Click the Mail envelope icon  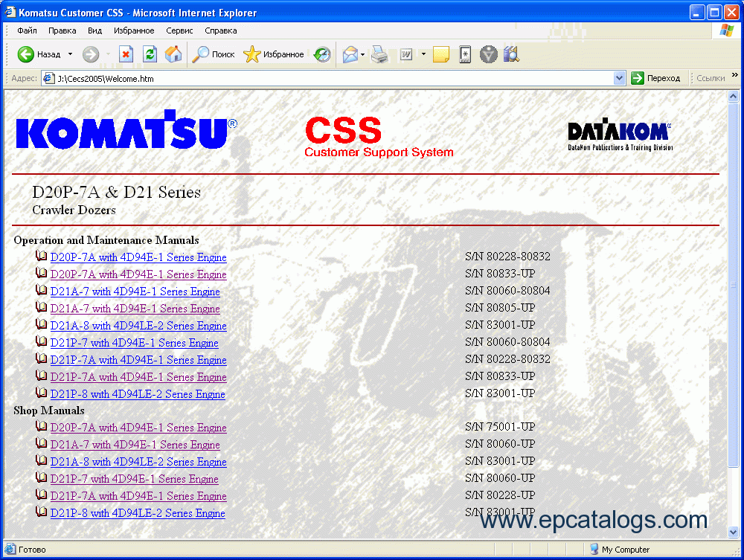point(350,54)
